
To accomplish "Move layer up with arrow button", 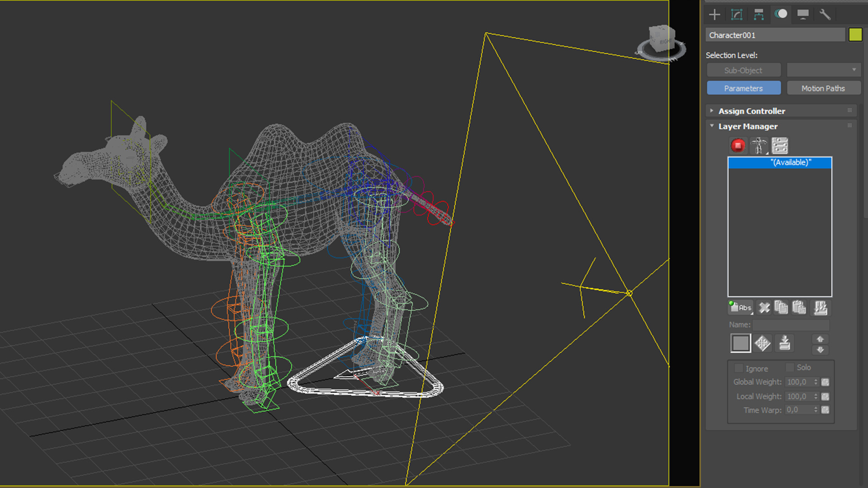I will [820, 339].
